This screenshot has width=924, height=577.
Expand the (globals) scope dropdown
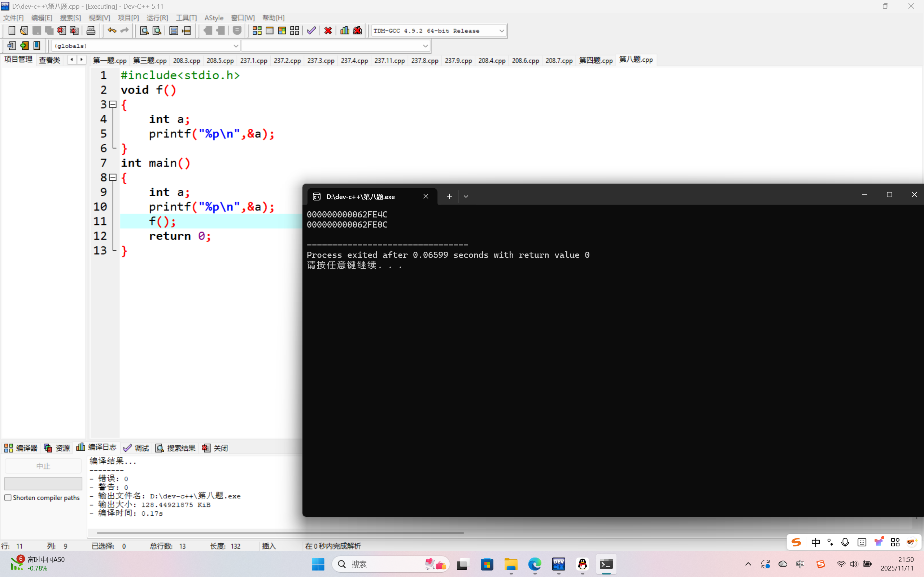pos(236,46)
